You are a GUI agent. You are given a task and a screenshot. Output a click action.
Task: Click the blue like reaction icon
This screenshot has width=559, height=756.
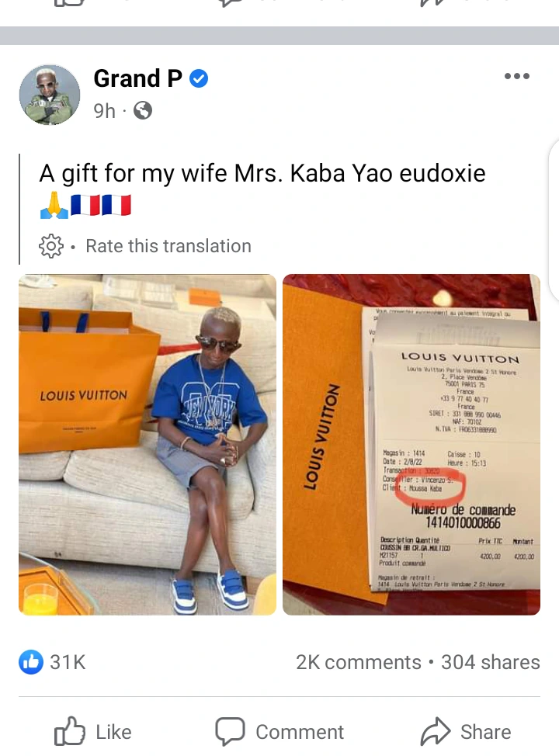point(31,661)
